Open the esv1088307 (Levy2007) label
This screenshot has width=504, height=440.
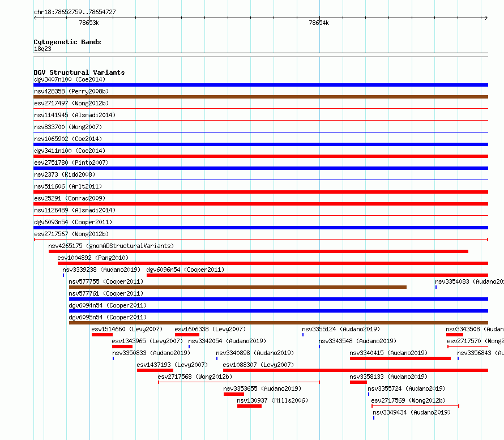coord(258,365)
